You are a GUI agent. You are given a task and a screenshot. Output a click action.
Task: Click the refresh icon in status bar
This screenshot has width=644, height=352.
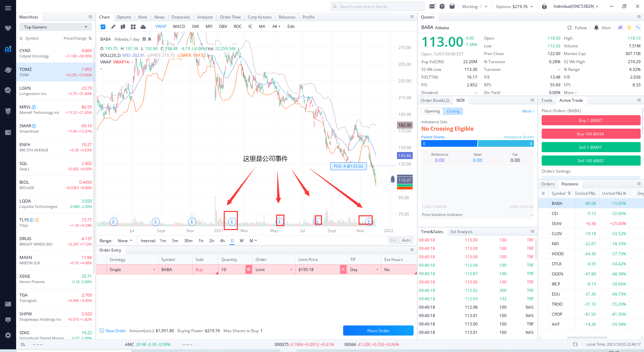(x=575, y=344)
